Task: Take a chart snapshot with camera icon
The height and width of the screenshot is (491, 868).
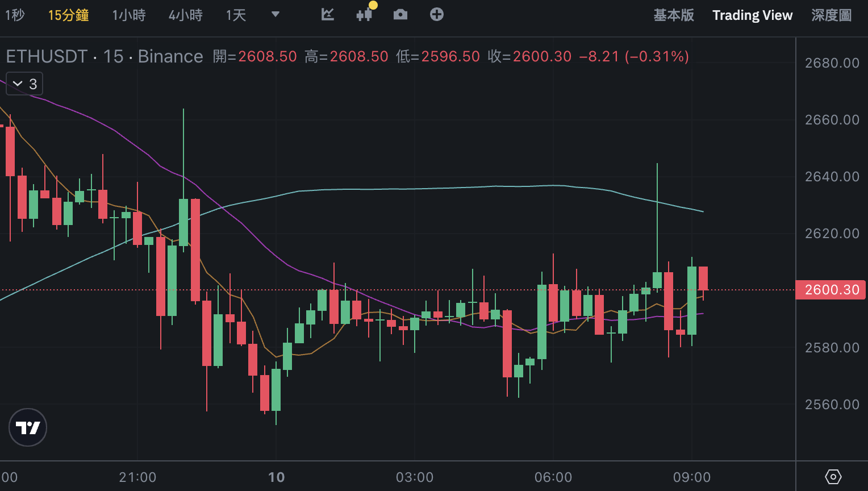Action: (400, 15)
